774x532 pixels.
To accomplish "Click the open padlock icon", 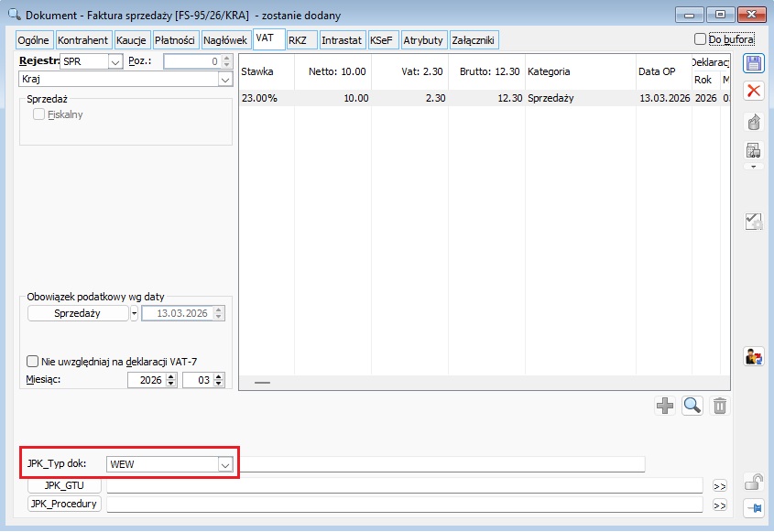I will pos(753,483).
